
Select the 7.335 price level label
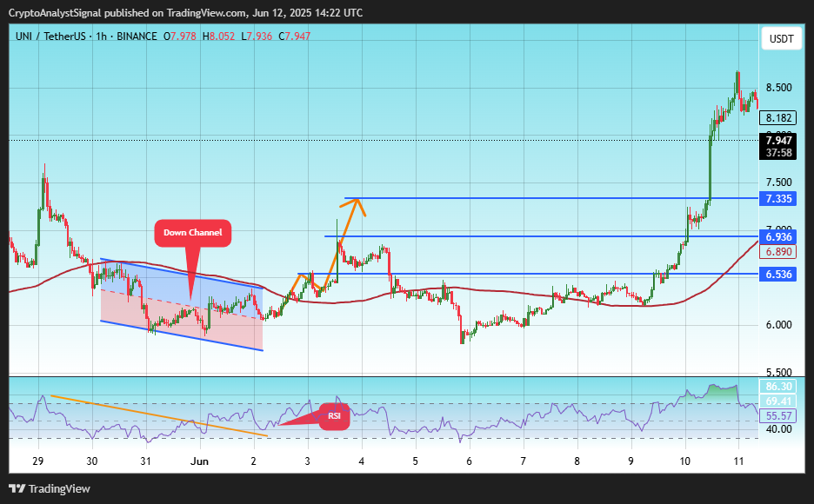point(777,199)
